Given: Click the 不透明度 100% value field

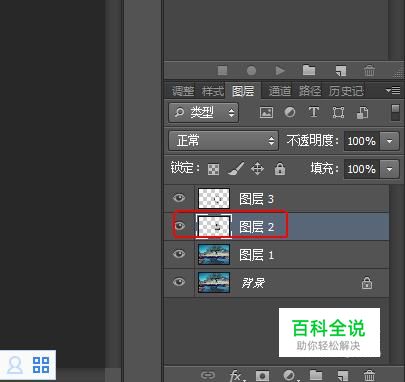Looking at the screenshot, I should point(362,141).
